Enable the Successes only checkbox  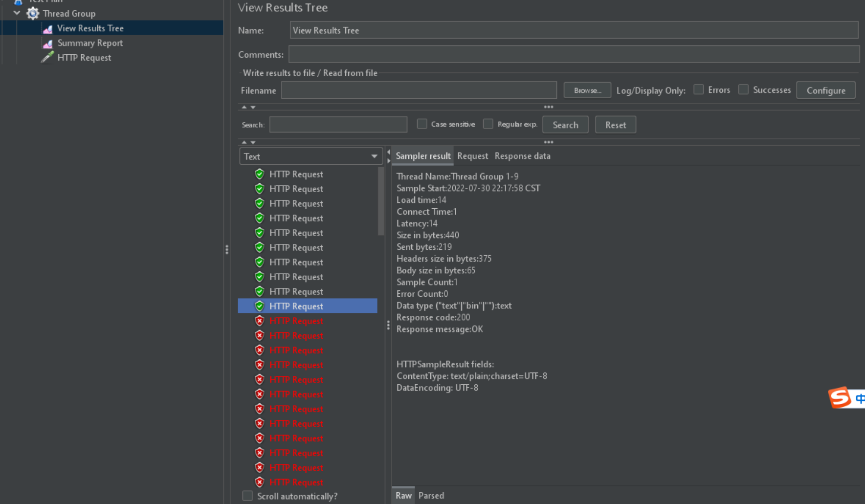coord(743,89)
